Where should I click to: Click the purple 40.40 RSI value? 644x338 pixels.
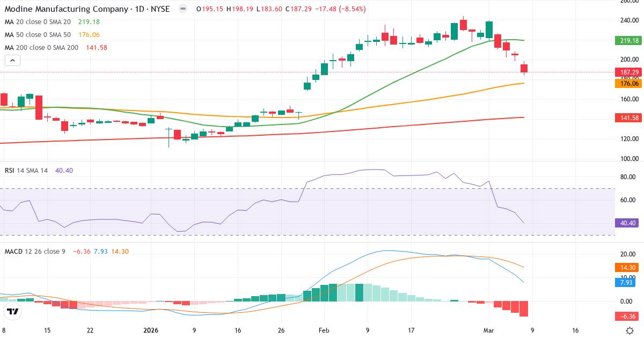tap(626, 222)
